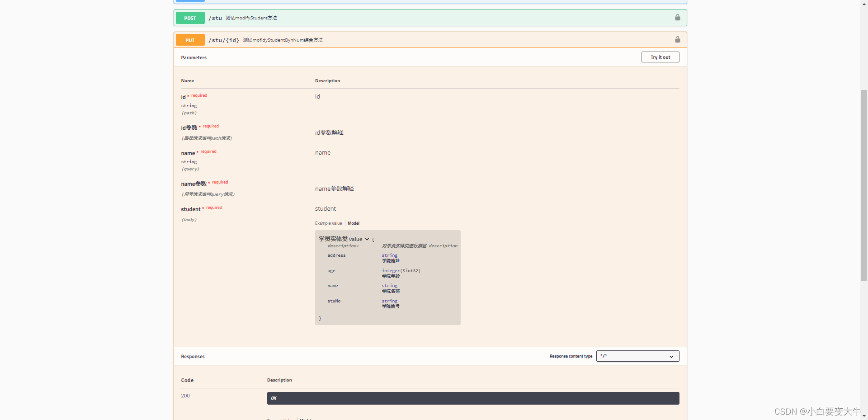Click the 'id参数' parameter name
The width and height of the screenshot is (868, 420).
[x=189, y=127]
